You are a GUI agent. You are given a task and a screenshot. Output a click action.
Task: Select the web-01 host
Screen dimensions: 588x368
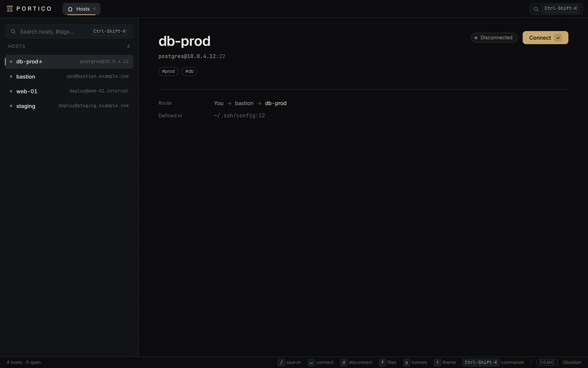[69, 91]
